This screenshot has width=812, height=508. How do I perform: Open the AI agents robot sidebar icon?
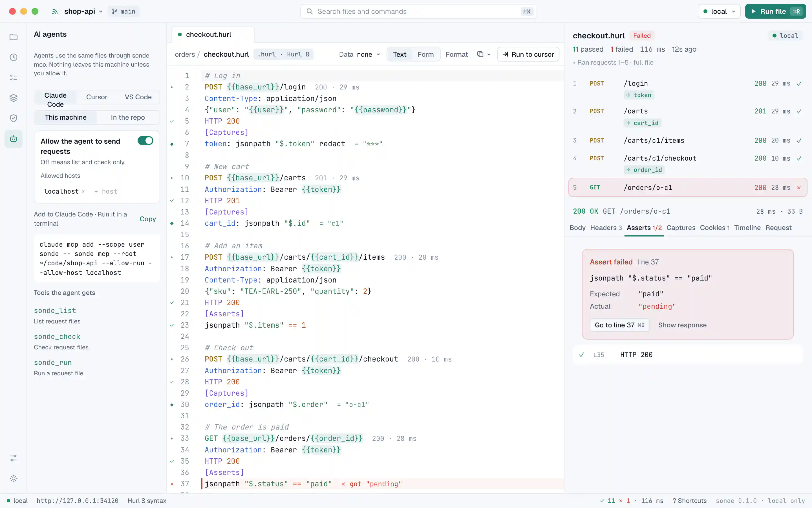[14, 139]
